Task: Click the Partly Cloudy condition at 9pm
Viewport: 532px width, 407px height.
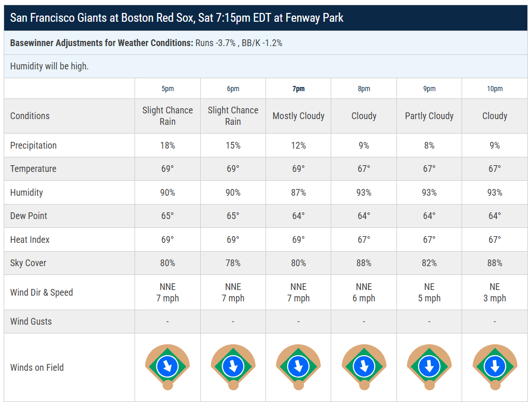Action: coord(429,116)
